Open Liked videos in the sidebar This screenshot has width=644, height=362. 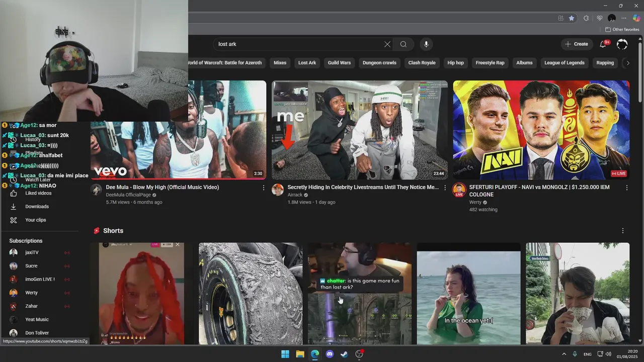tap(38, 193)
